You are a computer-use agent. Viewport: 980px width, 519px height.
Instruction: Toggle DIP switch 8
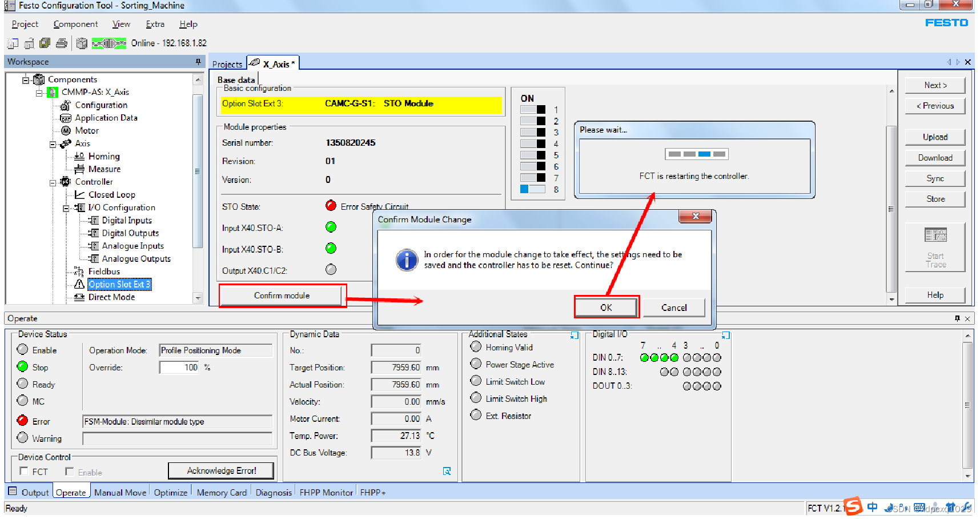point(533,189)
